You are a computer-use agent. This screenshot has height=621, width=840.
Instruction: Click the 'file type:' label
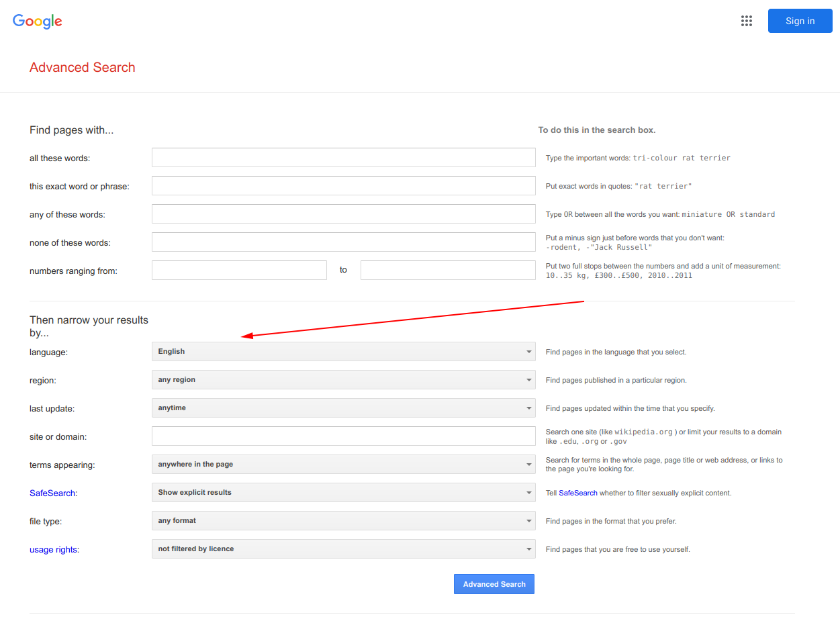click(46, 521)
